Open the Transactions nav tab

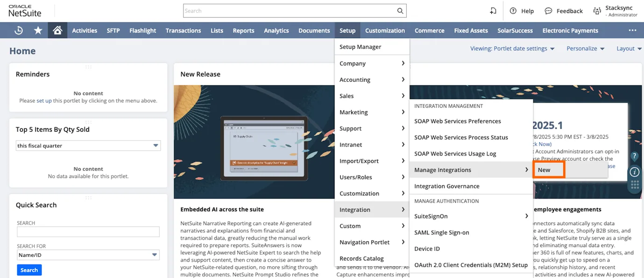[183, 30]
